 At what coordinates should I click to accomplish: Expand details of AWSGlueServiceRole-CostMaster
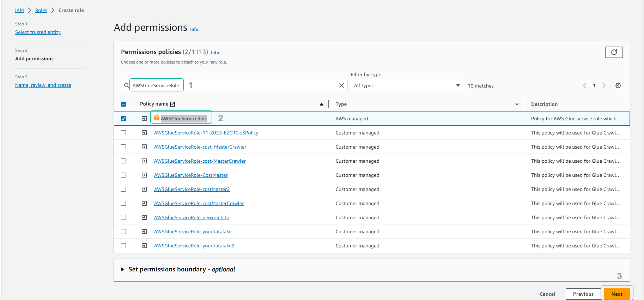pyautogui.click(x=144, y=175)
